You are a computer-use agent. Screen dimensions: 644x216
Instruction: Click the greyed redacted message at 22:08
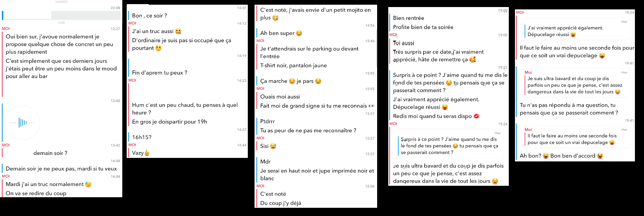tap(62, 15)
